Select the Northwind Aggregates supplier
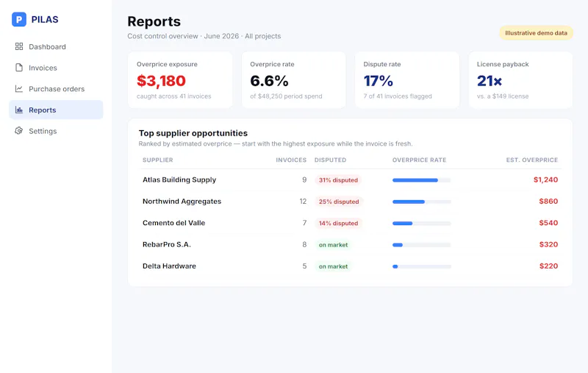588x373 pixels. click(x=182, y=201)
